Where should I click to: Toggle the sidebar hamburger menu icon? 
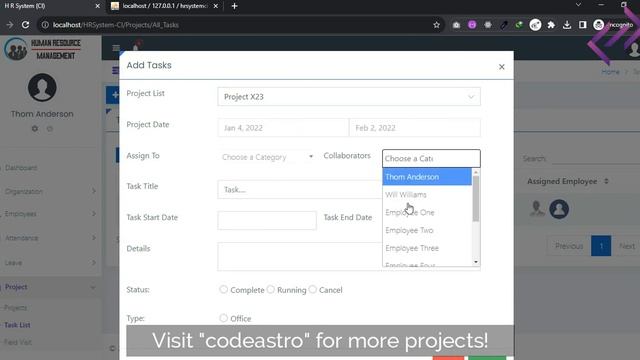(x=116, y=48)
